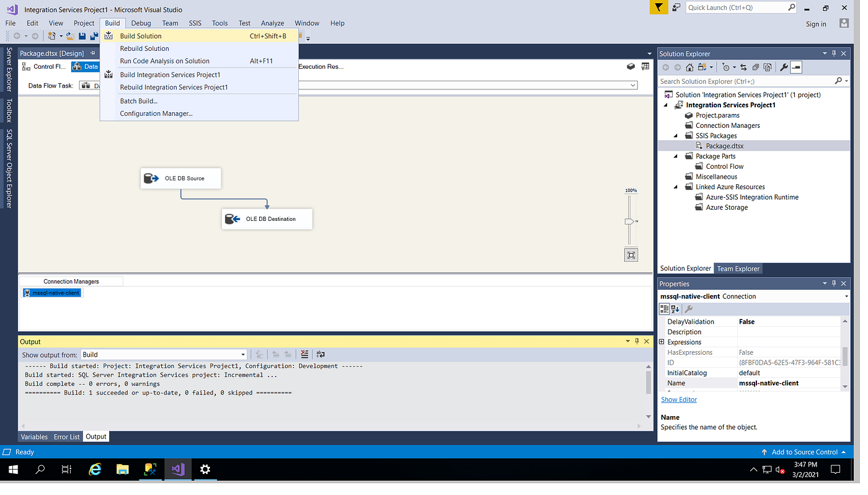Expand the Expressions property row
The height and width of the screenshot is (495, 868).
pyautogui.click(x=662, y=342)
